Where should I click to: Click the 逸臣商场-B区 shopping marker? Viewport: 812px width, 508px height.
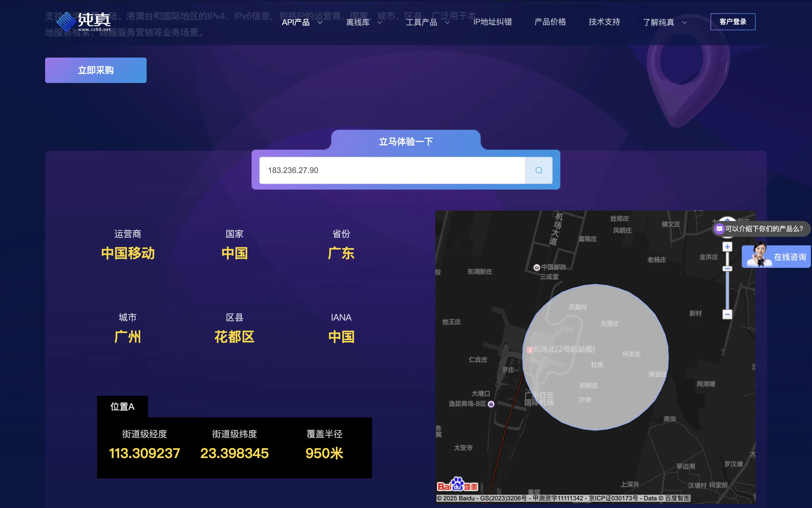pos(491,404)
